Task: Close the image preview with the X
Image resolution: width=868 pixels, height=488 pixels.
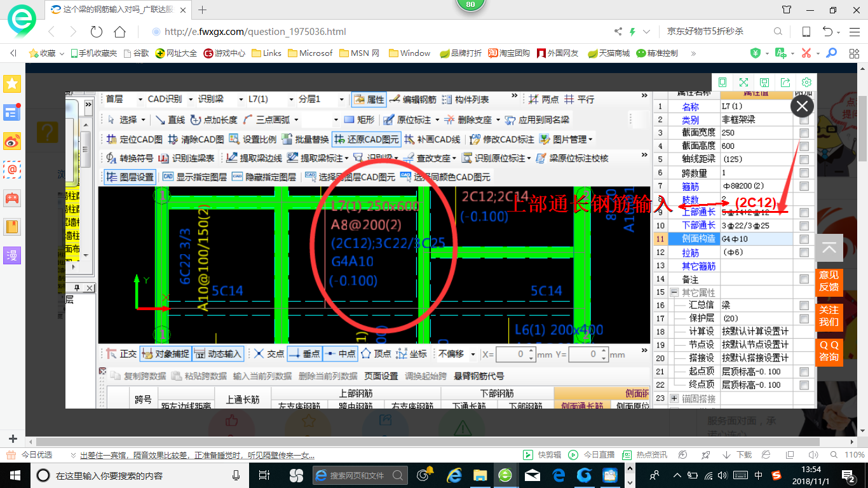Action: pyautogui.click(x=803, y=106)
